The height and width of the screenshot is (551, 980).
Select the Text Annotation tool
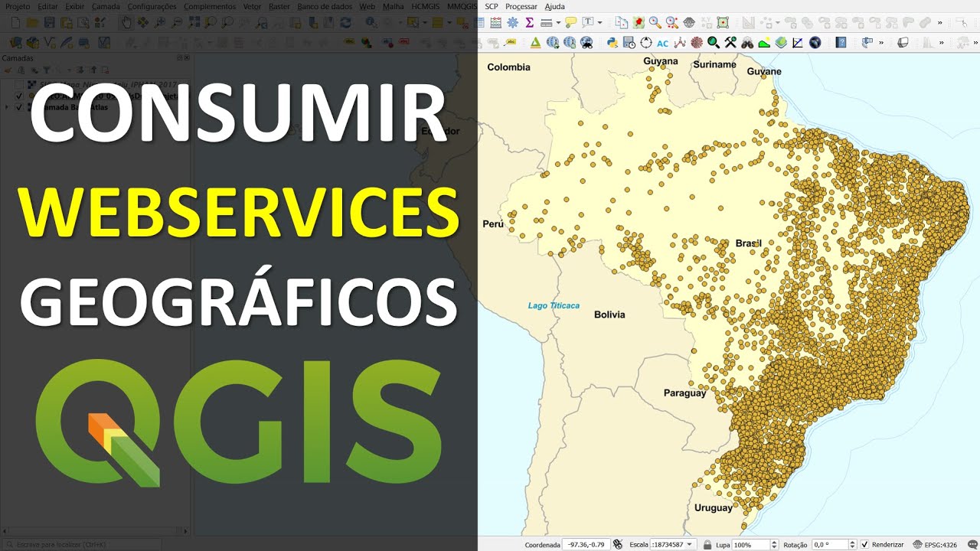point(587,21)
